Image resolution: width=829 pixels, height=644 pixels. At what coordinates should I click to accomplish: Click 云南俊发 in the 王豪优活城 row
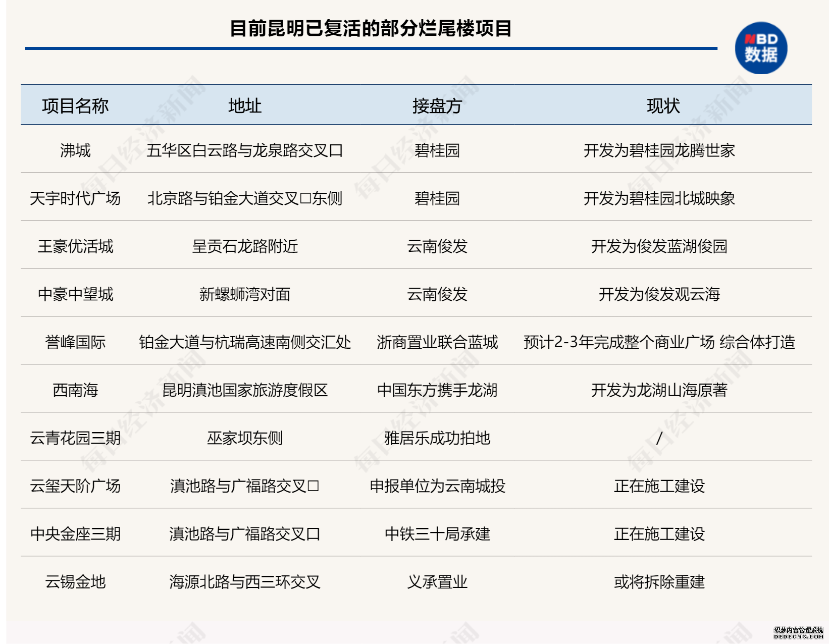pyautogui.click(x=437, y=246)
